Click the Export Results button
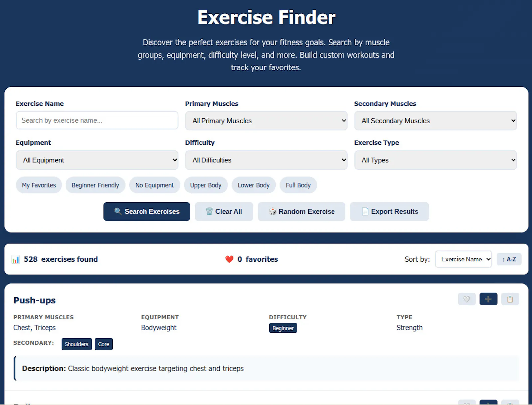Image resolution: width=532 pixels, height=405 pixels. tap(389, 211)
